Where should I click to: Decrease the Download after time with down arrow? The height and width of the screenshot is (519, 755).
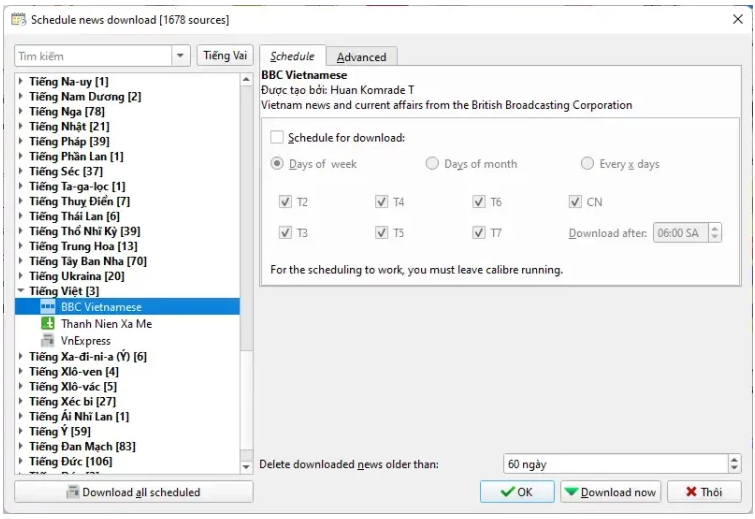(x=715, y=238)
